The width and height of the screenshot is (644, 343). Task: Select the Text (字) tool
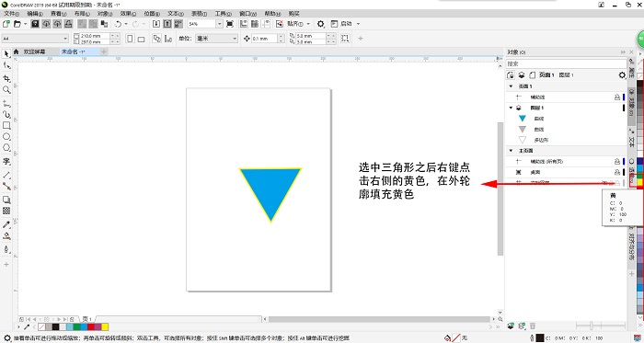tap(6, 161)
